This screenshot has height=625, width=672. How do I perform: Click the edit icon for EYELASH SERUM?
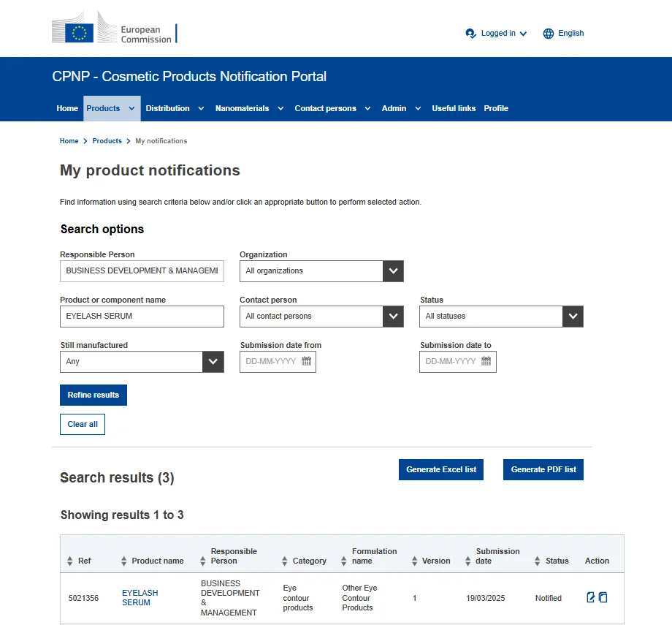click(591, 597)
